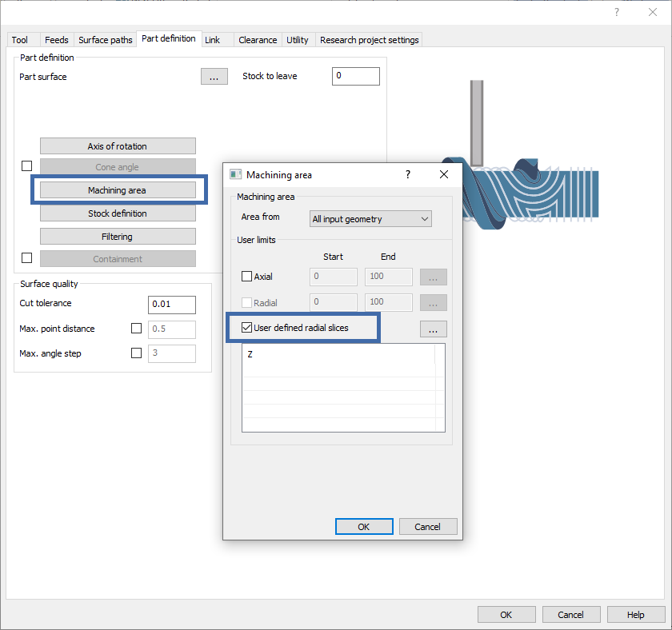Viewport: 672px width, 630px height.
Task: Close the Machining area dialog
Action: point(444,174)
